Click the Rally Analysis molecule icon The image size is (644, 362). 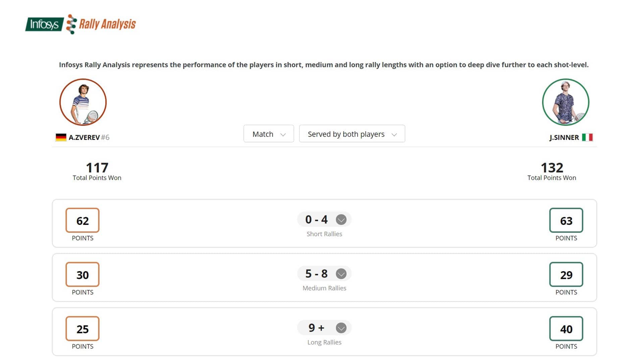71,24
